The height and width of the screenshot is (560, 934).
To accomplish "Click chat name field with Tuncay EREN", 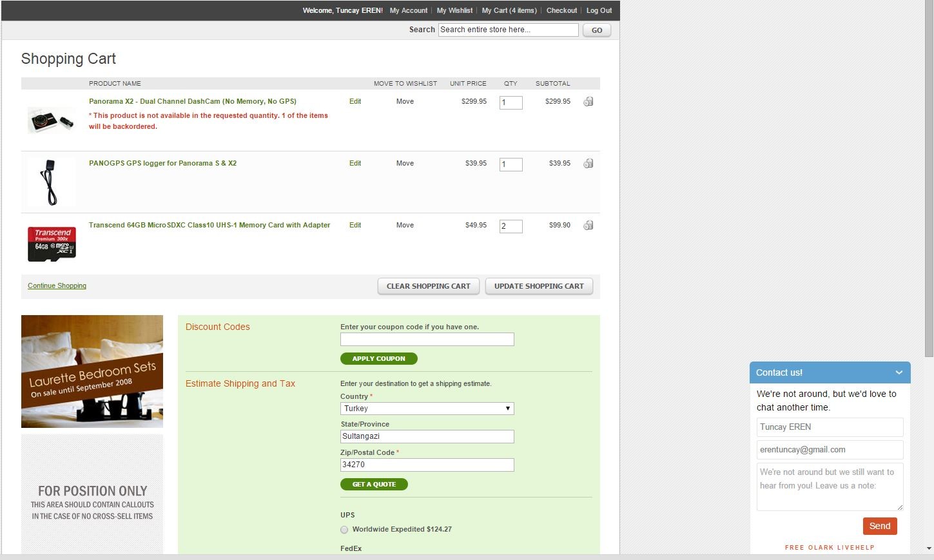I will coord(830,427).
